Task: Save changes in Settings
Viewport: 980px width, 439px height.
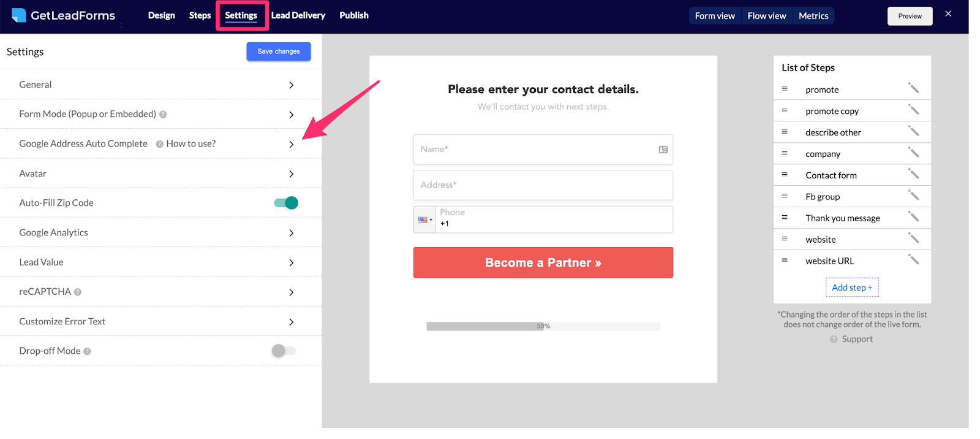Action: [278, 52]
